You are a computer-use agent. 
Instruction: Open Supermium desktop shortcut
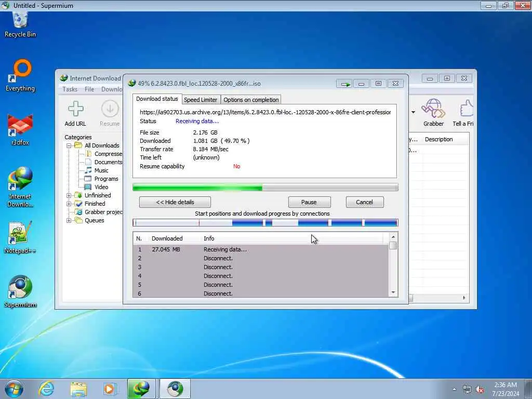click(20, 291)
